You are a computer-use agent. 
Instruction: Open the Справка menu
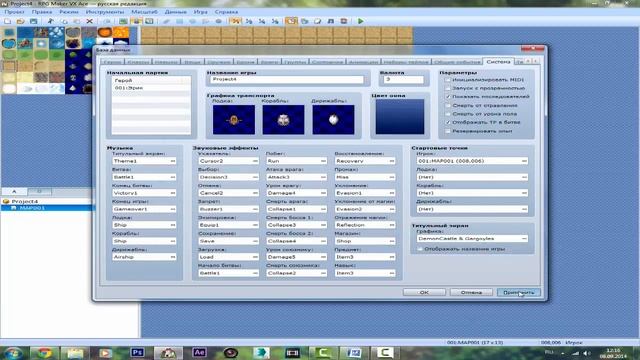tap(226, 12)
